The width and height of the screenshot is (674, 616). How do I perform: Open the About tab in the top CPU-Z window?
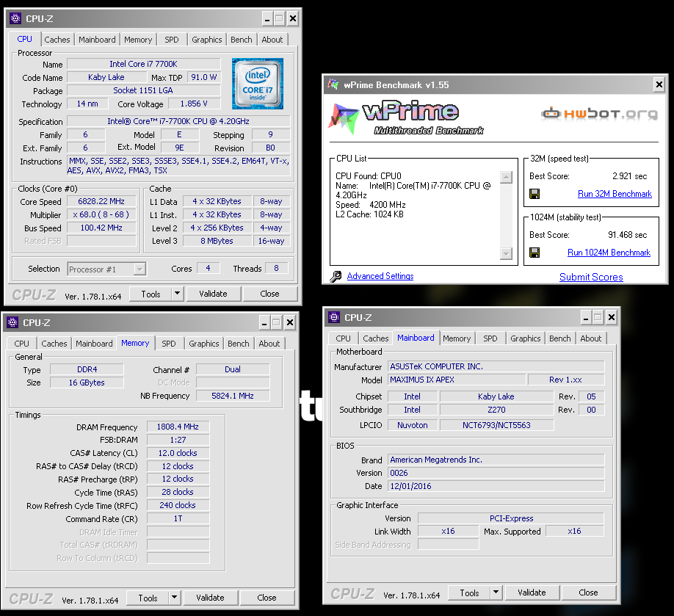272,40
